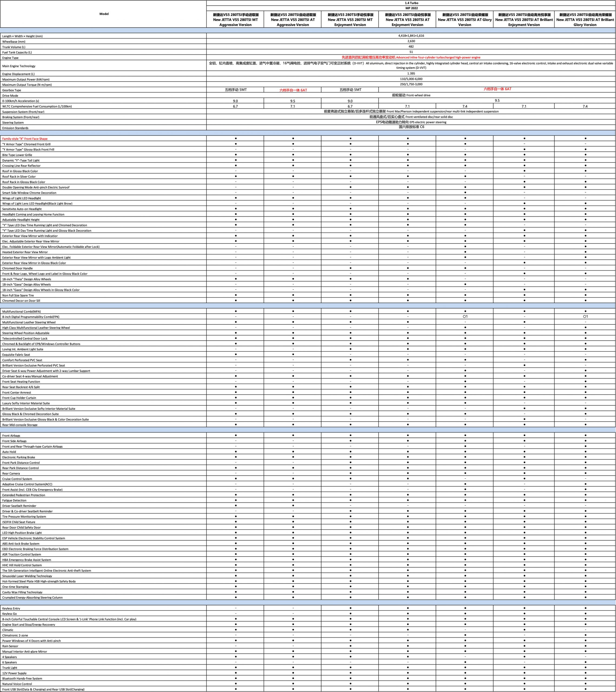Click the "Engine Type" row label

[x=11, y=58]
